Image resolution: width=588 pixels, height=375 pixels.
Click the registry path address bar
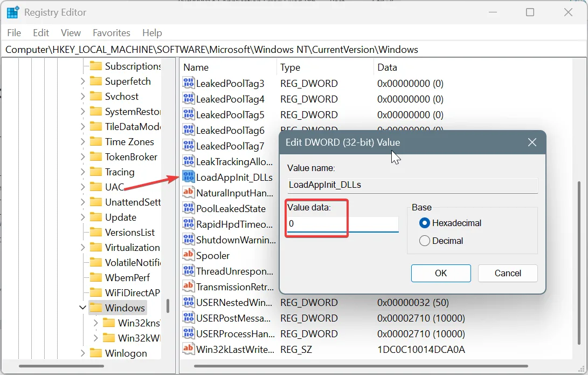[216, 50]
